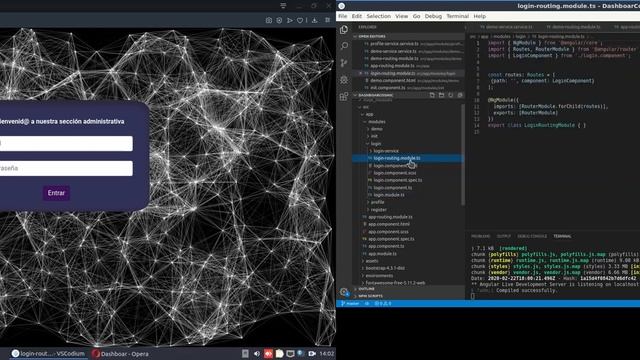Open the Source Control view in the activity bar

coord(344,63)
